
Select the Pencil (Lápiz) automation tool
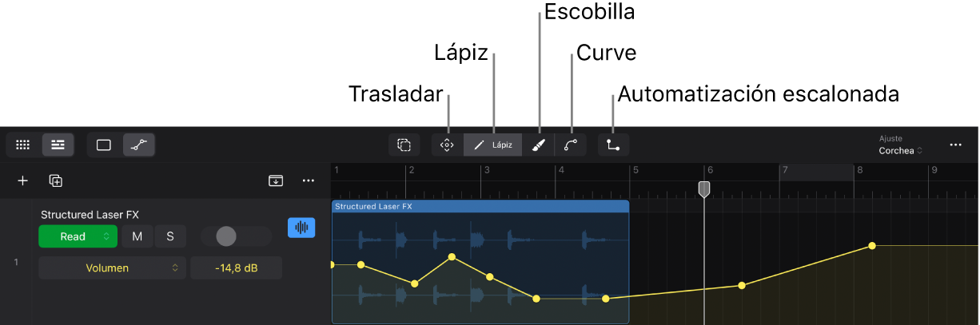492,145
